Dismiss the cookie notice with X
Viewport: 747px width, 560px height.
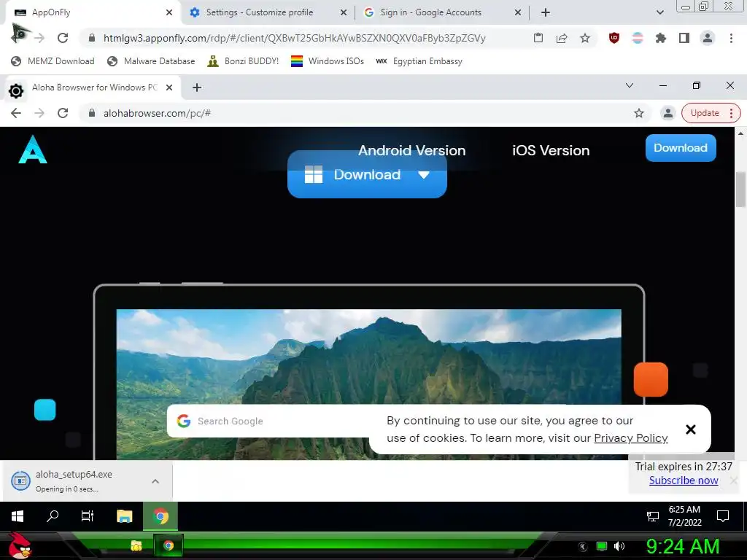click(x=690, y=429)
